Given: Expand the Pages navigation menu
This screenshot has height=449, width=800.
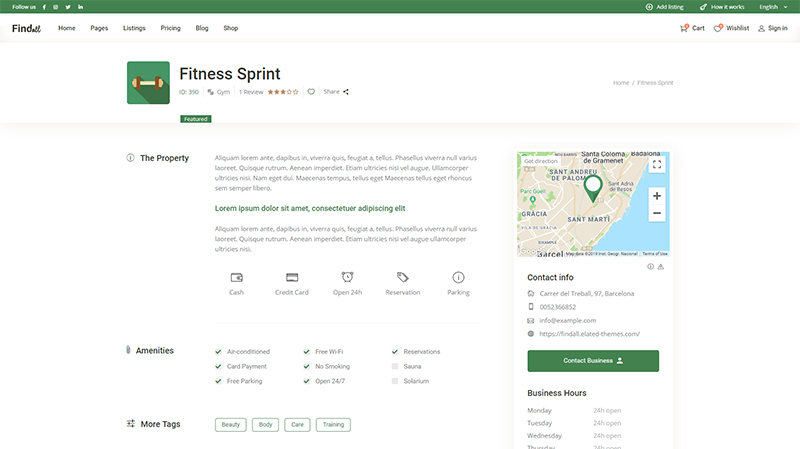Looking at the screenshot, I should 99,28.
